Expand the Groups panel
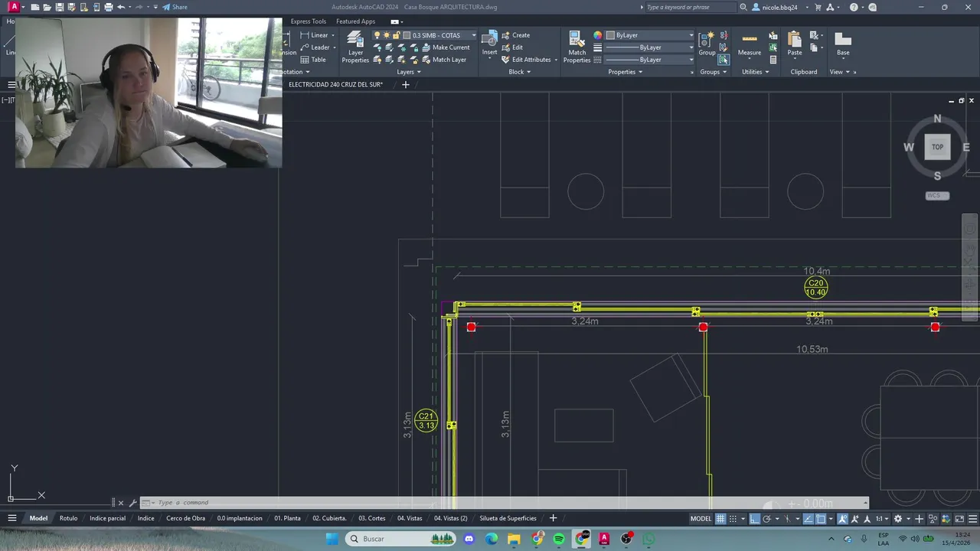This screenshot has width=980, height=551. (714, 72)
